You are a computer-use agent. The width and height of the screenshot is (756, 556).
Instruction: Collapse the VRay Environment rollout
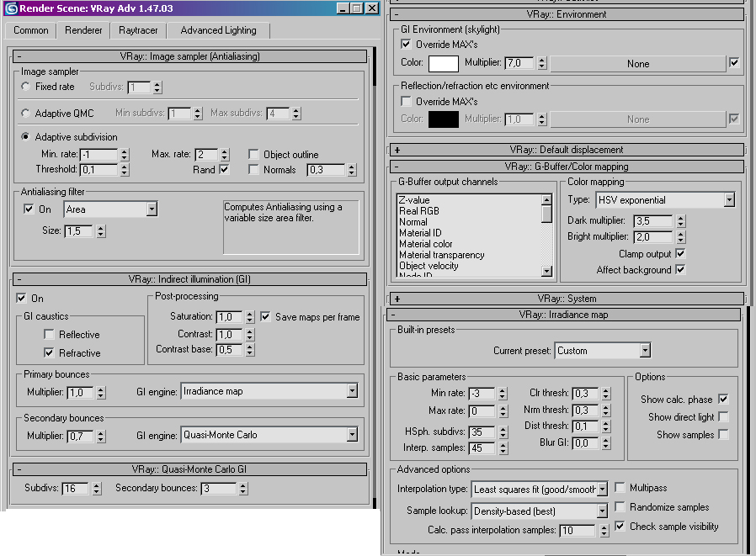tap(566, 14)
